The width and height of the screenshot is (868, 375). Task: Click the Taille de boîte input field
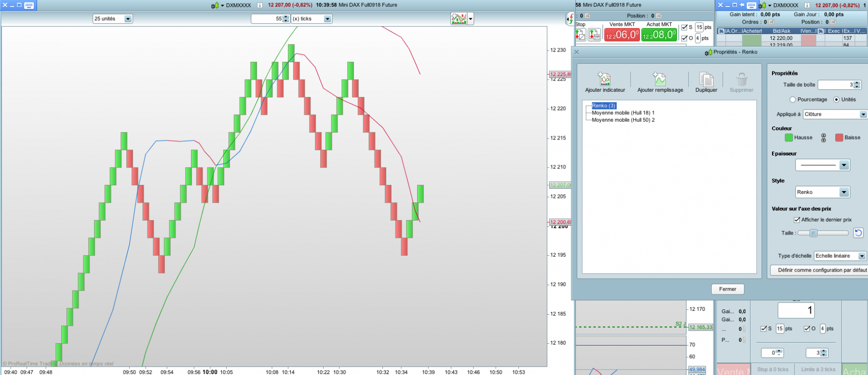pyautogui.click(x=836, y=85)
